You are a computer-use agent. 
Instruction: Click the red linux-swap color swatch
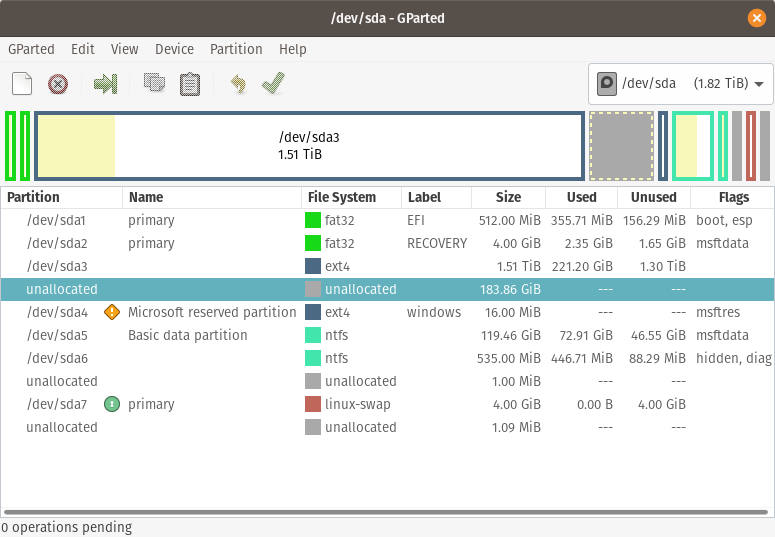point(313,404)
